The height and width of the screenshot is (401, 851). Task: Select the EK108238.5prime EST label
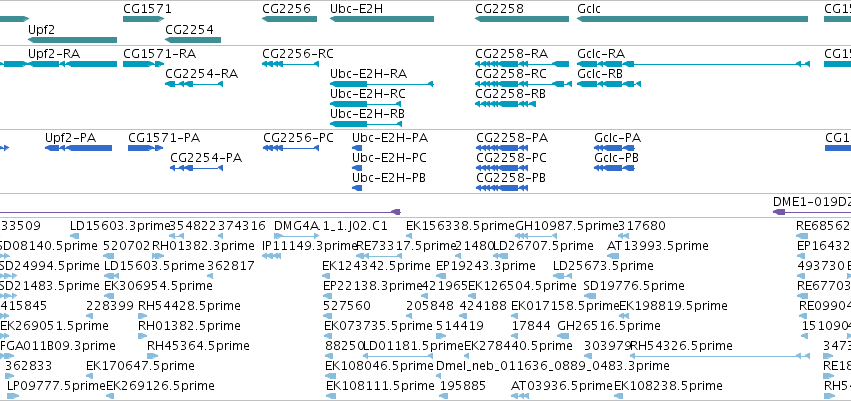[x=668, y=386]
